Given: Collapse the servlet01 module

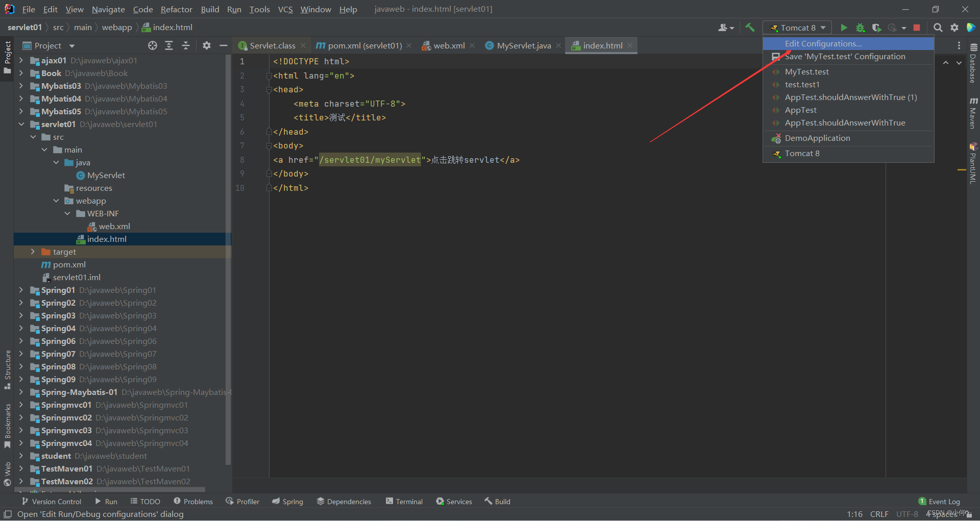Looking at the screenshot, I should click(x=21, y=124).
